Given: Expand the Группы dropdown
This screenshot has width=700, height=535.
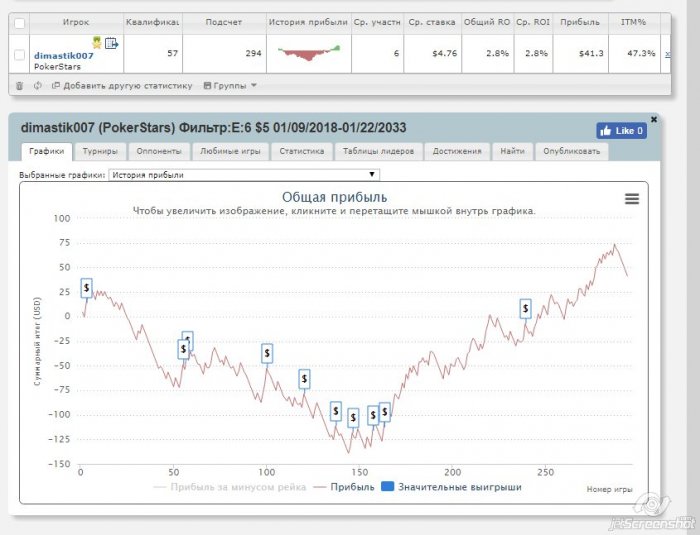Looking at the screenshot, I should click(230, 85).
